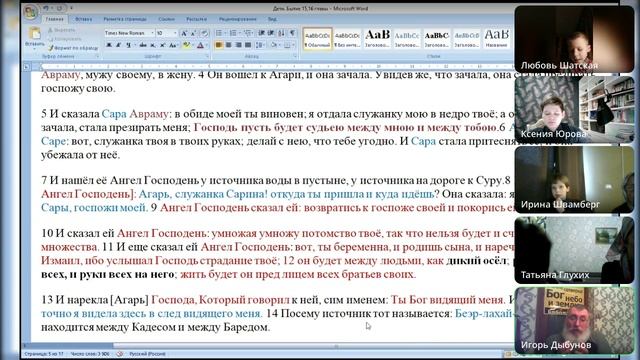
Task: Justify paragraph text
Action: coord(248,45)
